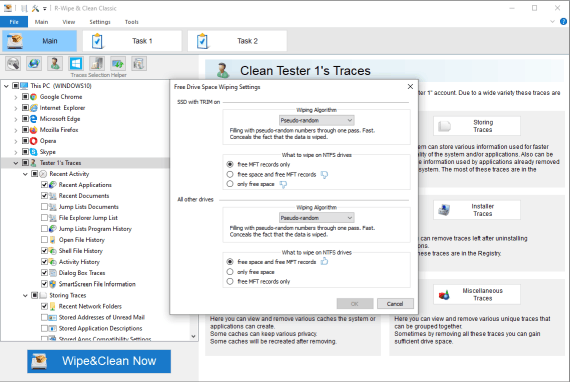This screenshot has width=570, height=382.
Task: Click the Tester 1's Traces user icon in tree
Action: pos(34,162)
